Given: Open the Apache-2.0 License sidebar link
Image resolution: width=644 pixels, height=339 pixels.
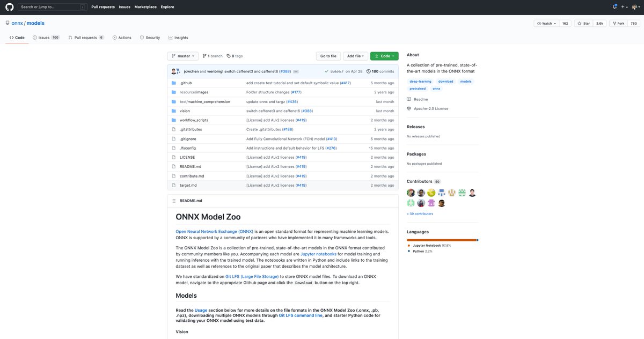Looking at the screenshot, I should 427,108.
